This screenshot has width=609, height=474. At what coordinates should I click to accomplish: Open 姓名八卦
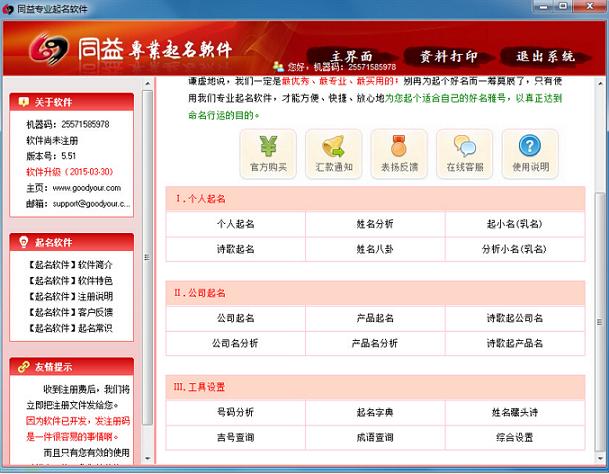[x=375, y=249]
